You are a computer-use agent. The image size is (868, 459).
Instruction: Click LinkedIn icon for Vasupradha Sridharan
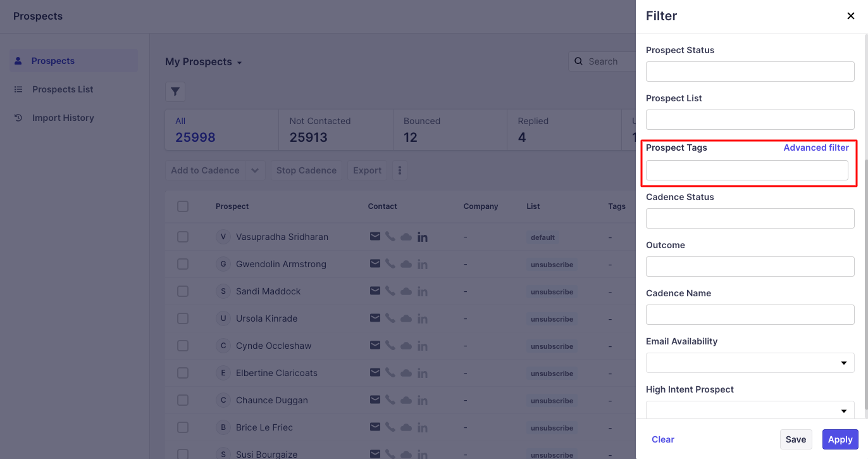(x=423, y=237)
